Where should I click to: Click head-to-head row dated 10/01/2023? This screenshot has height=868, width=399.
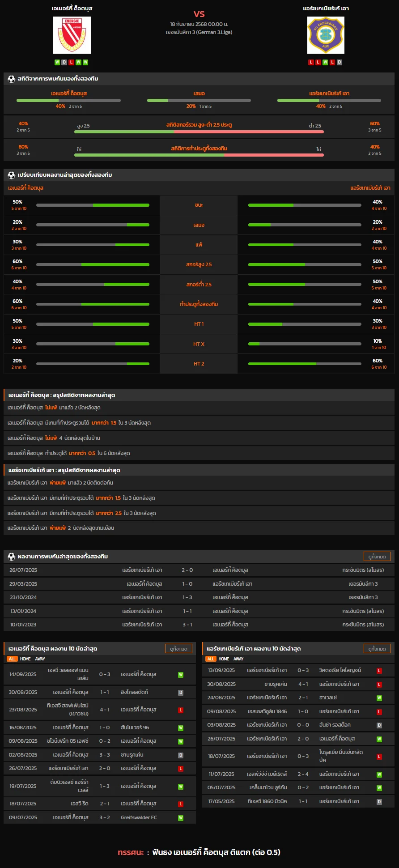[x=199, y=625]
